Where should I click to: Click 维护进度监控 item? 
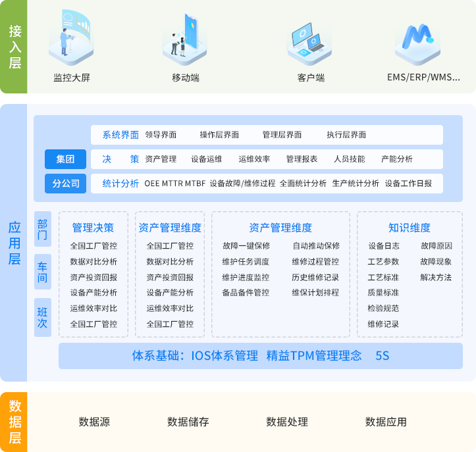[246, 277]
